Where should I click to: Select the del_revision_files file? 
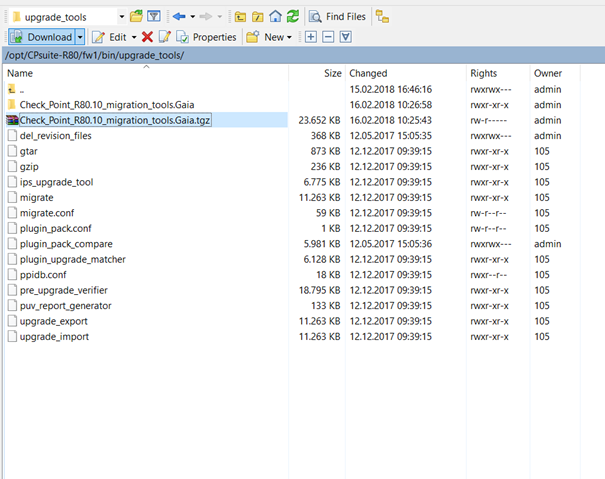(56, 136)
